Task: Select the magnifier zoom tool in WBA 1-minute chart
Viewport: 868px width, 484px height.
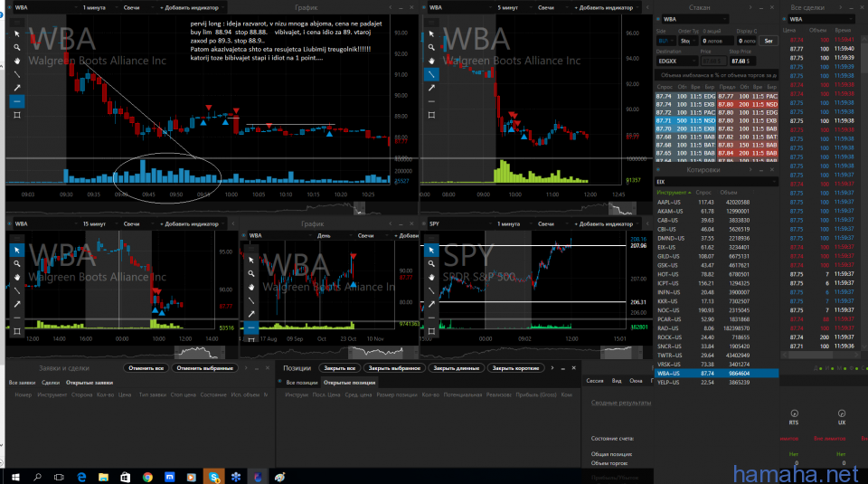Action: (17, 48)
